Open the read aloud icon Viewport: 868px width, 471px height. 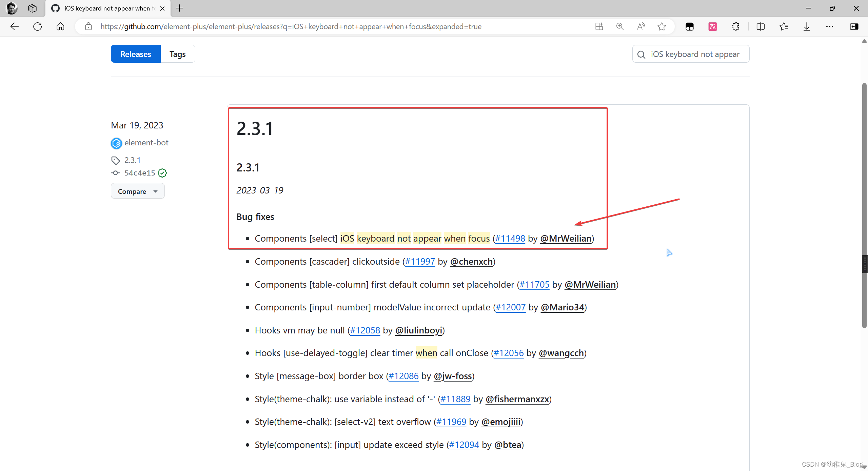point(641,26)
